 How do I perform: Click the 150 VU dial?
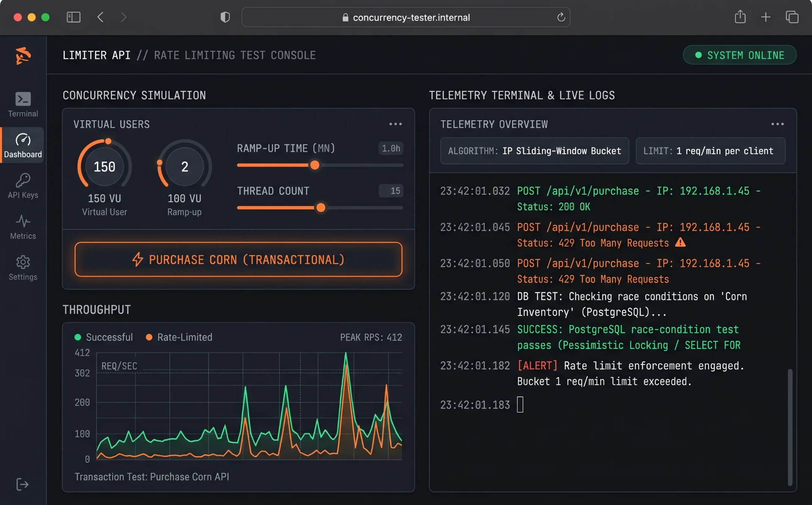click(104, 166)
